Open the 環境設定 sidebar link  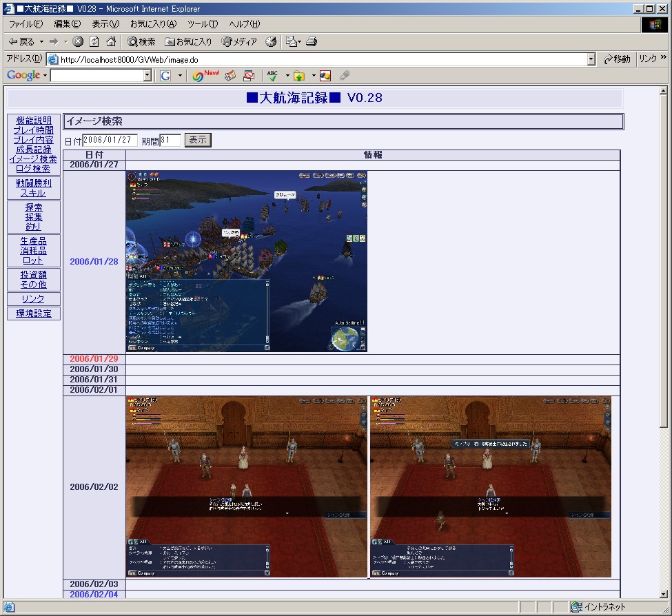coord(34,313)
